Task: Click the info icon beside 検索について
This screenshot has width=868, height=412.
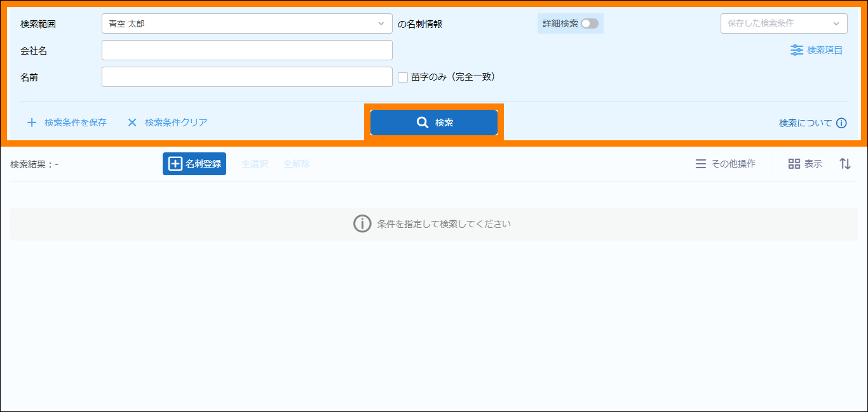Action: pyautogui.click(x=841, y=123)
